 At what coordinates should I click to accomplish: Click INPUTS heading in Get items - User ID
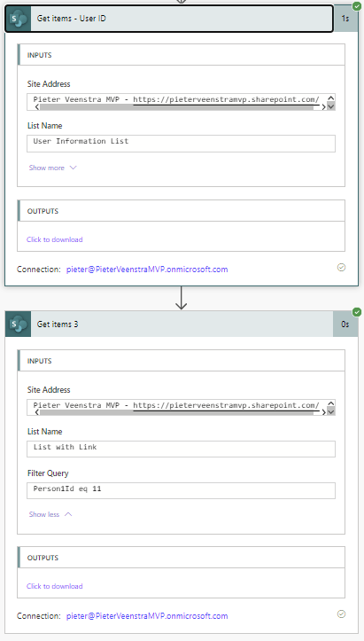tap(39, 55)
